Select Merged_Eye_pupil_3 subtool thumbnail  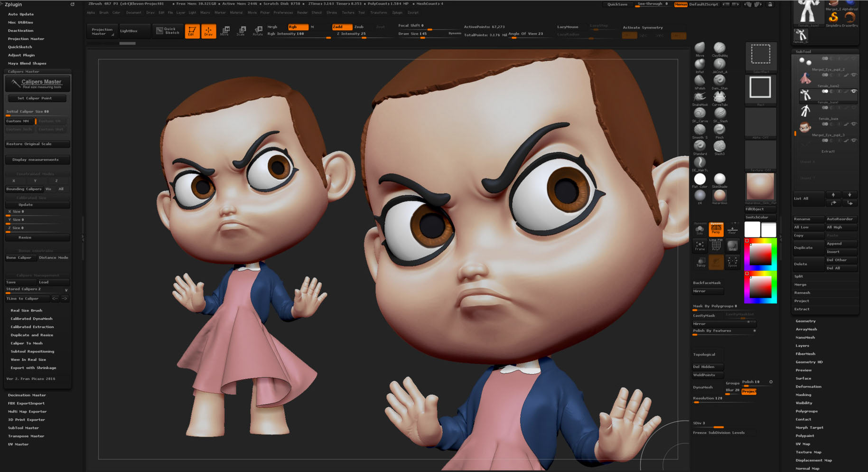coord(805,127)
